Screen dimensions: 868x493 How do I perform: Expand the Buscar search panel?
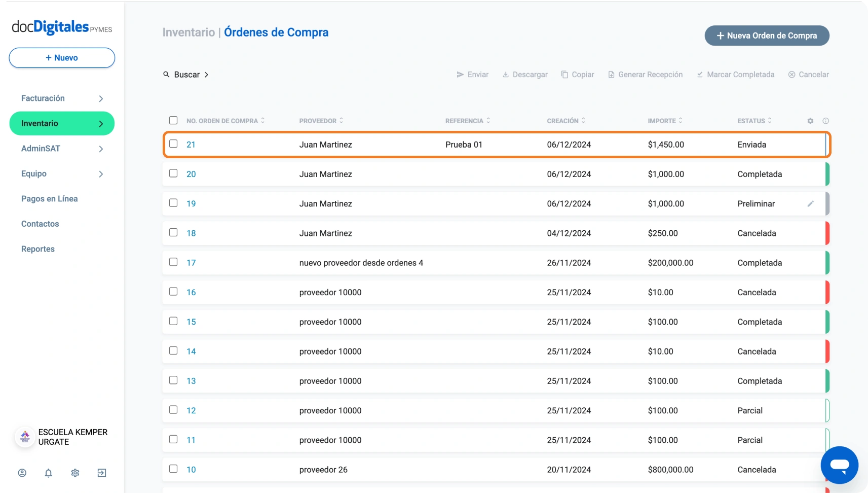pyautogui.click(x=186, y=75)
